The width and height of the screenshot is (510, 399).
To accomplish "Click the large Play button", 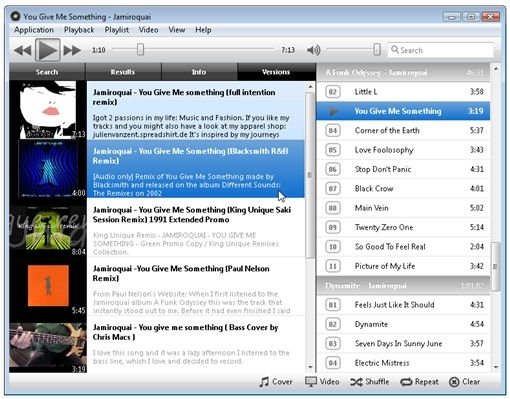I will (48, 50).
